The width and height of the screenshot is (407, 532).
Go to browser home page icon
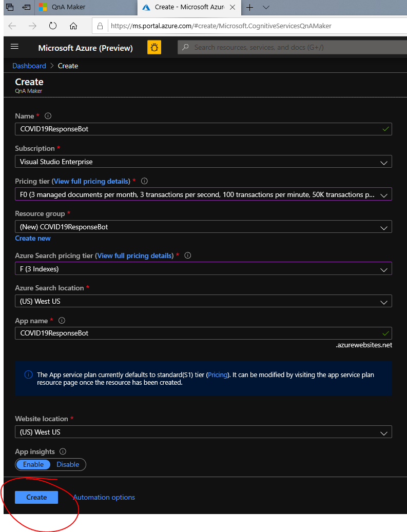(73, 26)
